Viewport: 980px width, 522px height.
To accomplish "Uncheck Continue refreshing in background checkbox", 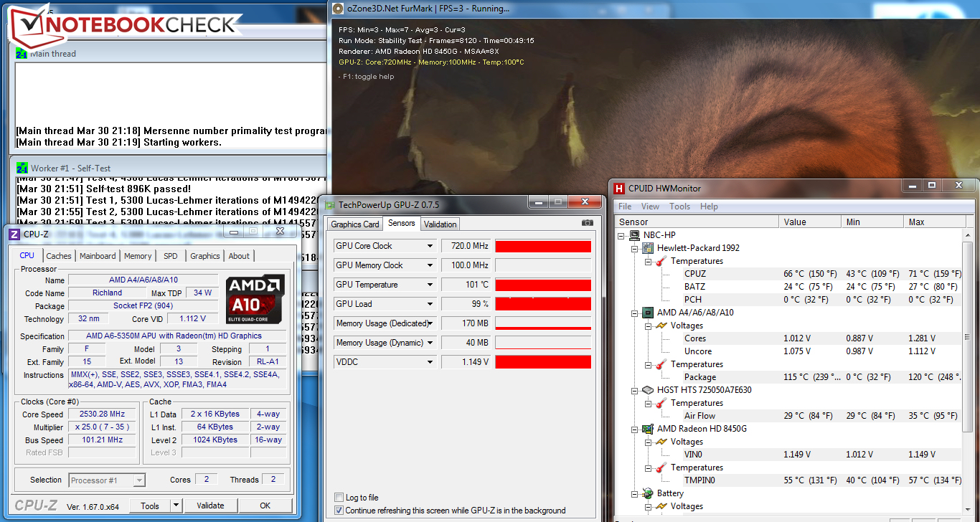I will coord(339,511).
